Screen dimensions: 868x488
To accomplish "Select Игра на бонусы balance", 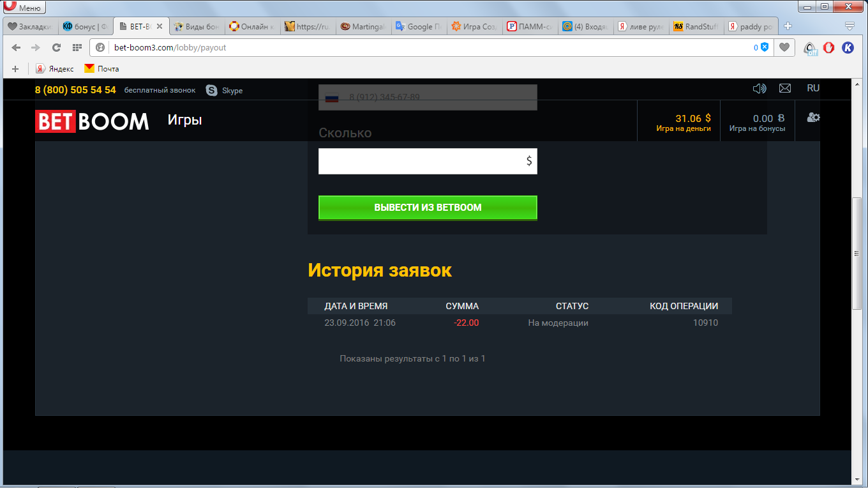I will (758, 123).
